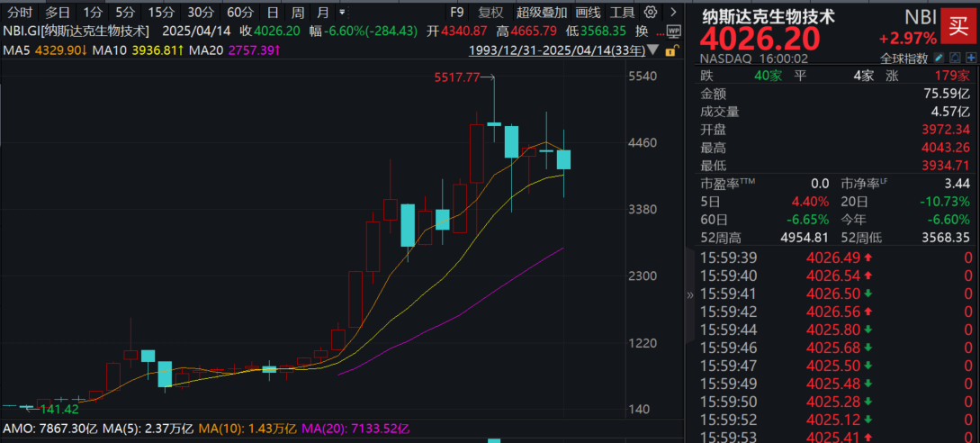Select the 日 daily period tab

(273, 12)
